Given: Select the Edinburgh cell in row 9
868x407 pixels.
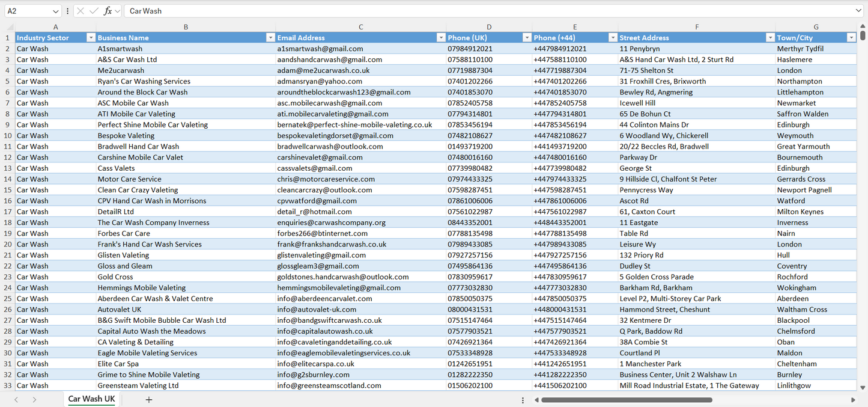Looking at the screenshot, I should (x=816, y=124).
